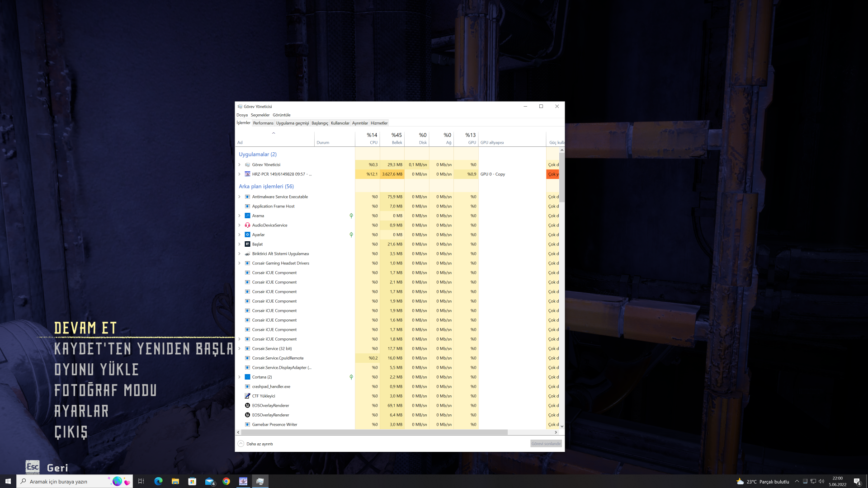Expand the Corsair.Service (32 bit) entry
The height and width of the screenshot is (488, 868).
239,348
